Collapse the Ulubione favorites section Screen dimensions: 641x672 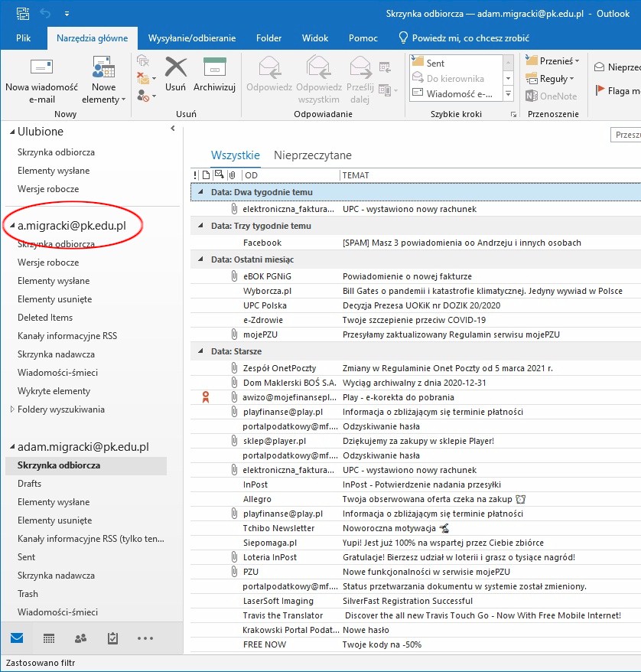coord(11,132)
